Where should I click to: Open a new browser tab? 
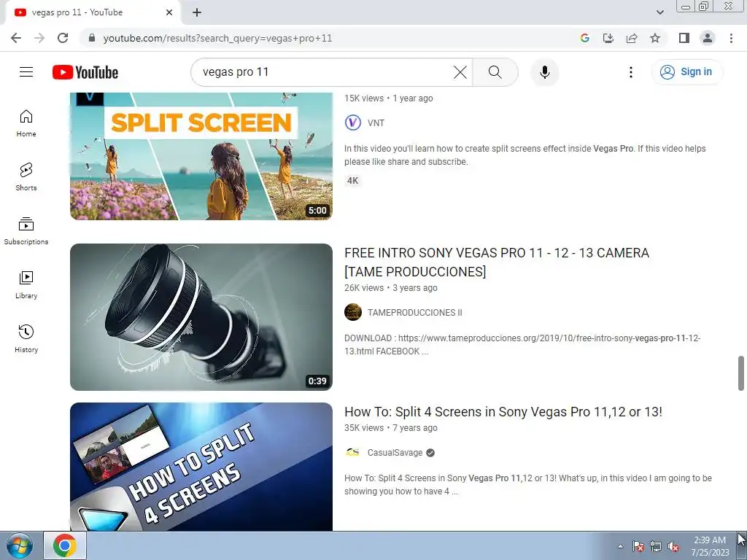[197, 12]
